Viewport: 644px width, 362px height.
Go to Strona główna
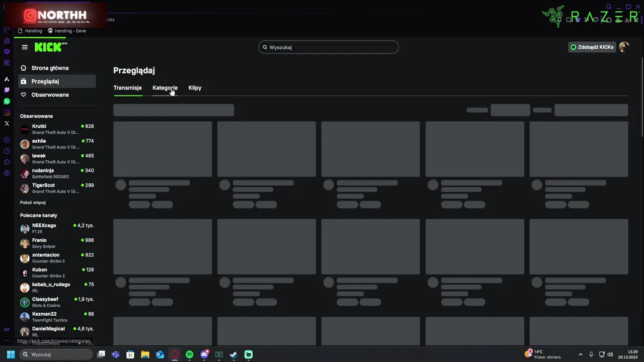[x=57, y=68]
